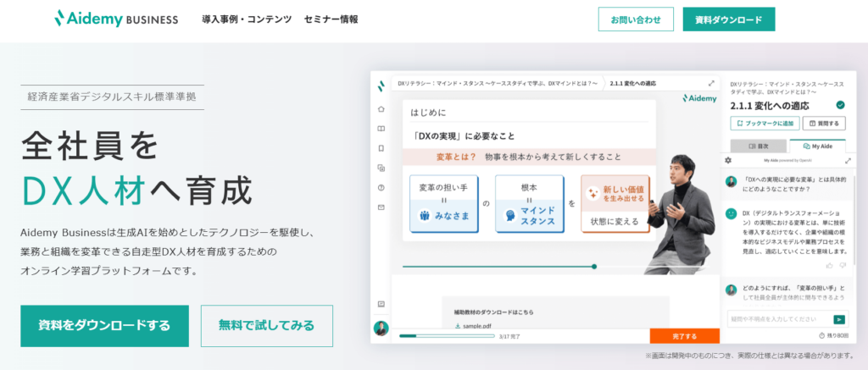
Task: Switch to the 目次 tab
Action: (x=759, y=146)
